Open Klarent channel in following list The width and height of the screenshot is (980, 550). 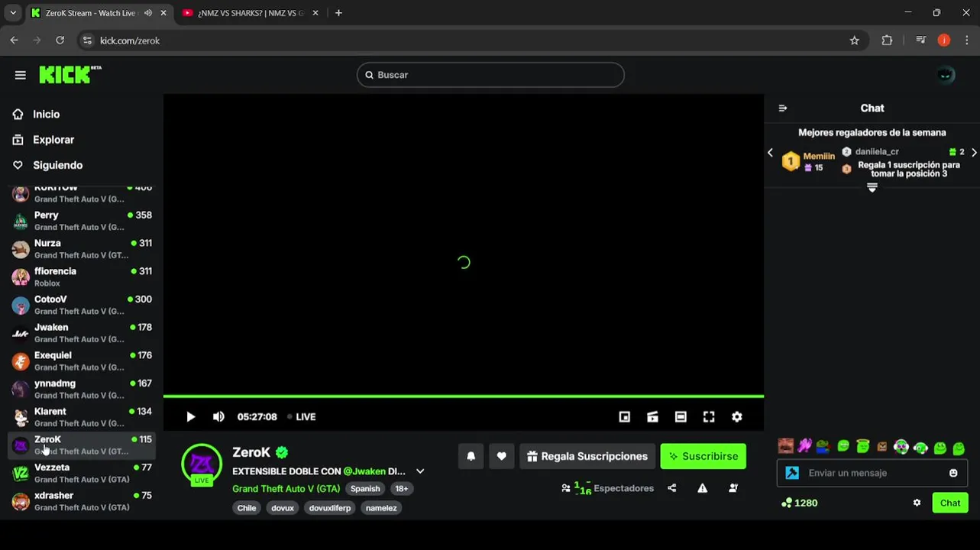click(x=82, y=417)
